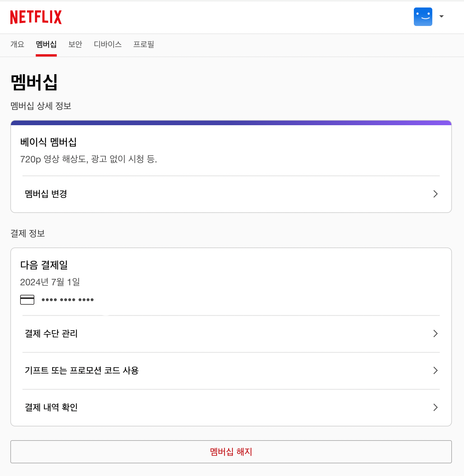The width and height of the screenshot is (464, 476).
Task: Open 멤버십 변경 to change plan
Action: click(45, 194)
